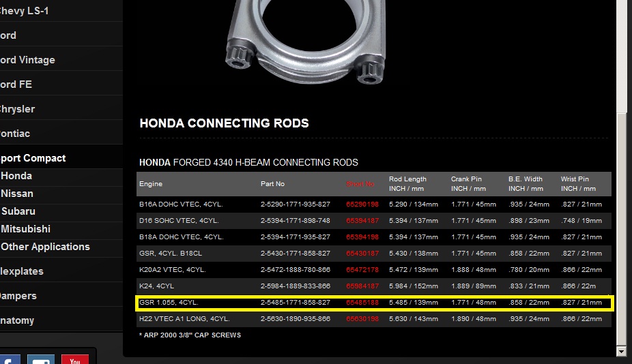Select Sport Compact menu section

point(33,158)
